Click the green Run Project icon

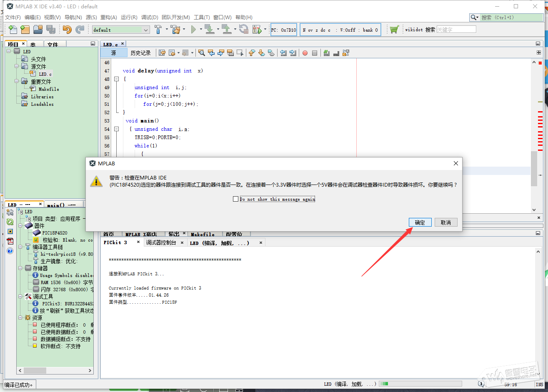(x=193, y=30)
